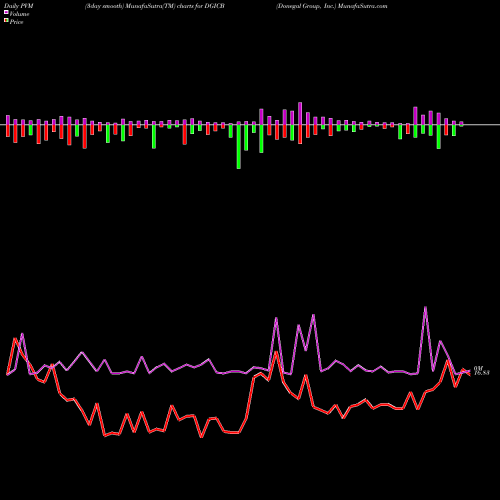Image resolution: width=500 pixels, height=500 pixels.
Task: Select the 'Price' legend label
Action: (x=16, y=22)
